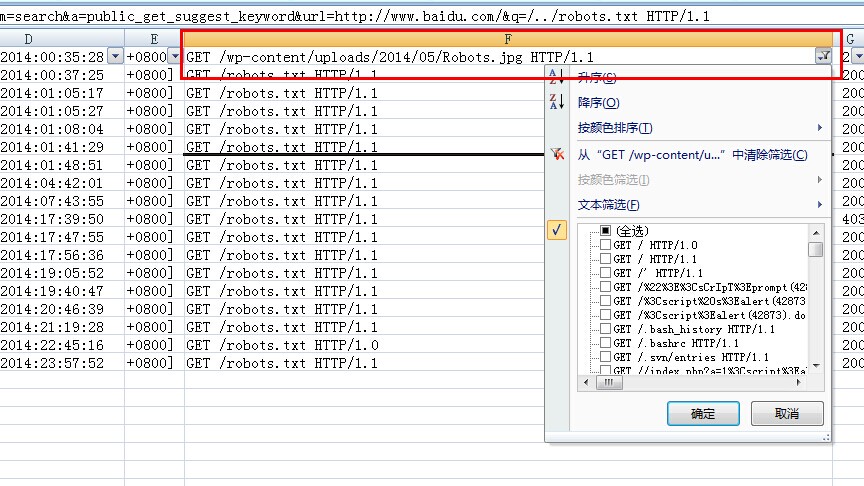
Task: Click the descending sort Z-A icon
Action: [x=557, y=102]
